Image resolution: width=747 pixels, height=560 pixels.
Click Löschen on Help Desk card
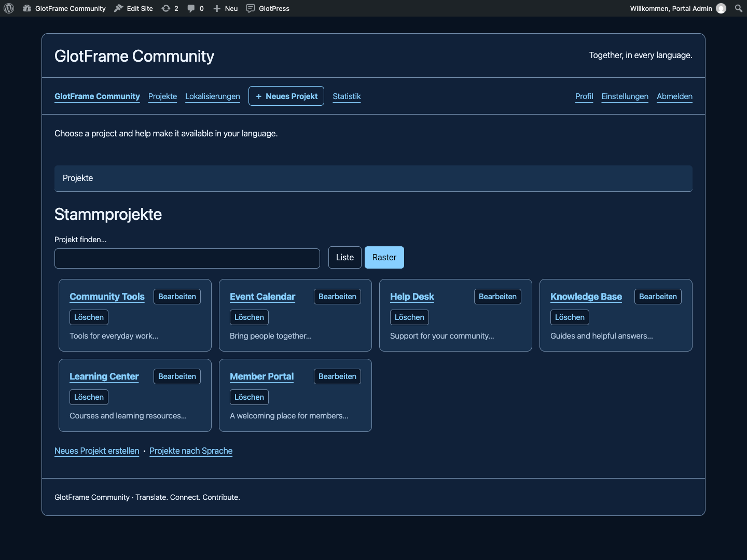[409, 317]
